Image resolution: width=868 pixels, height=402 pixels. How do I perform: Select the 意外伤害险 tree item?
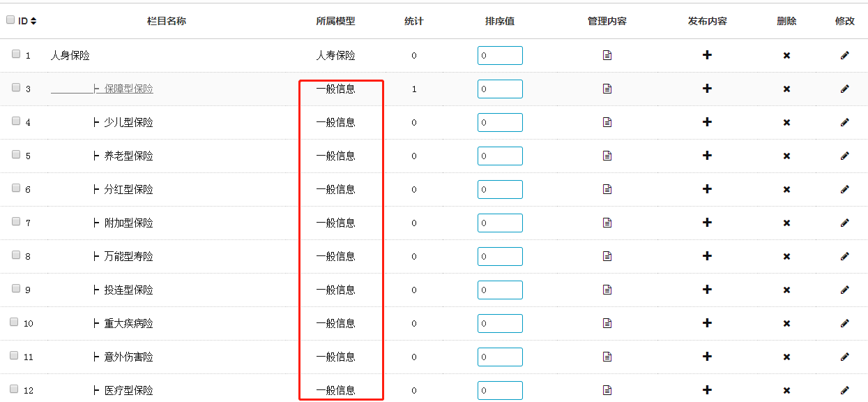(x=128, y=357)
